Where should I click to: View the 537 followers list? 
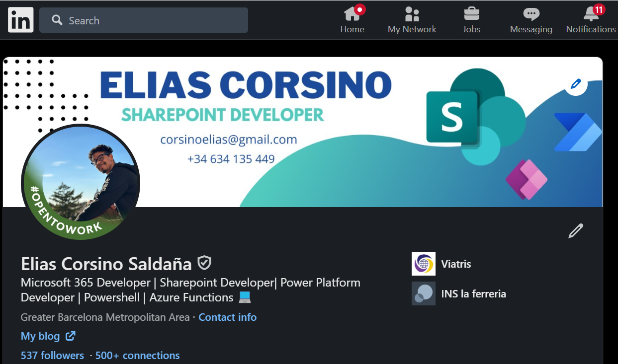click(x=52, y=355)
